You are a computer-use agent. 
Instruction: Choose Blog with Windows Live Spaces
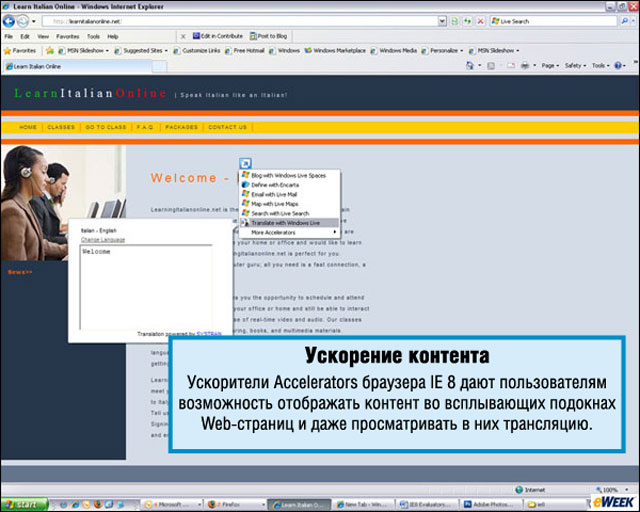[x=289, y=176]
